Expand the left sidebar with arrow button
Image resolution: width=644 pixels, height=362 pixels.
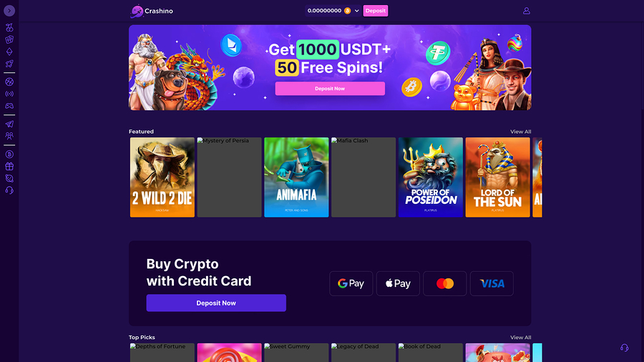point(9,11)
